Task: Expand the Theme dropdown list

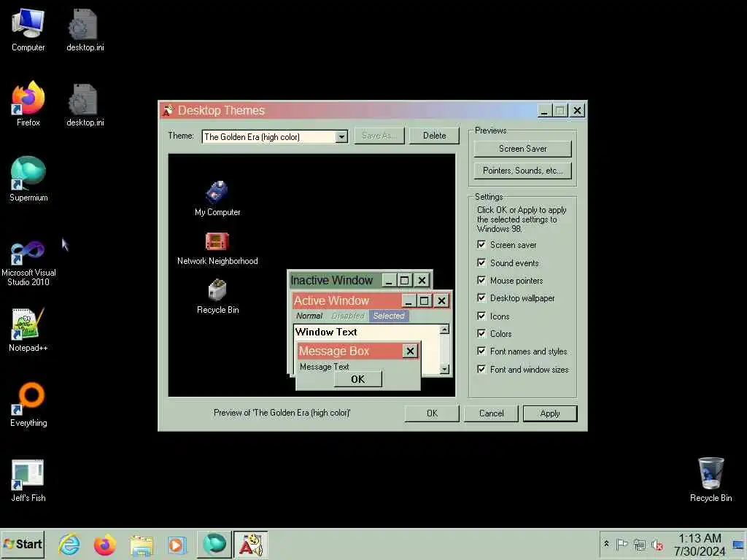Action: (x=341, y=137)
